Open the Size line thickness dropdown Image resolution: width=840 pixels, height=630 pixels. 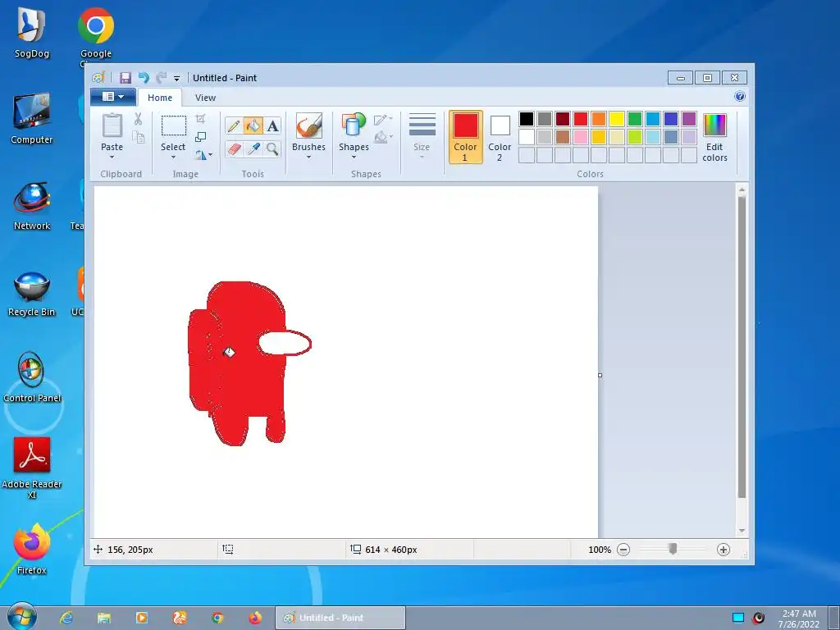(422, 136)
